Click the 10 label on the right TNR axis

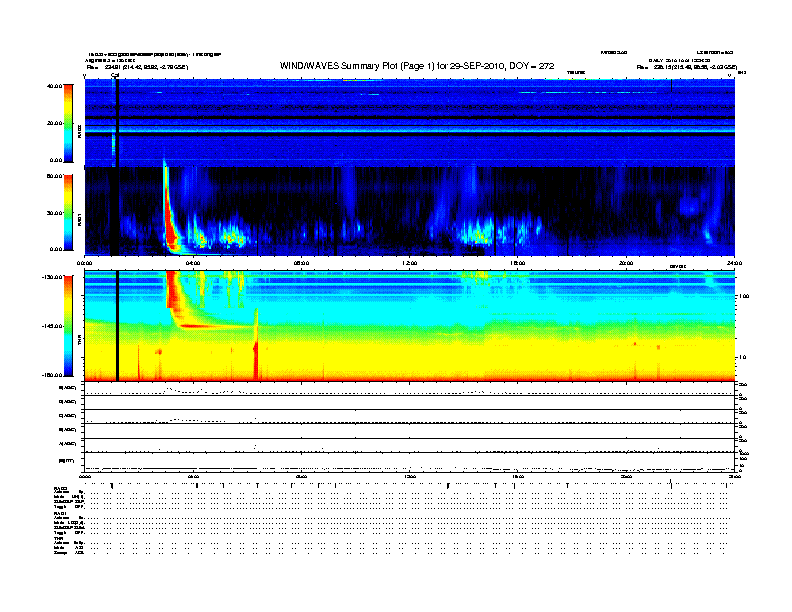pyautogui.click(x=742, y=358)
